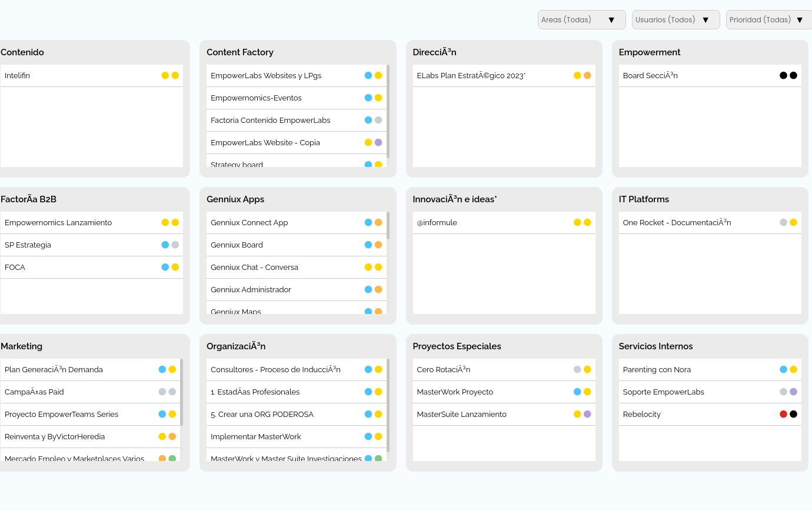Open the Board Sección row

point(710,75)
